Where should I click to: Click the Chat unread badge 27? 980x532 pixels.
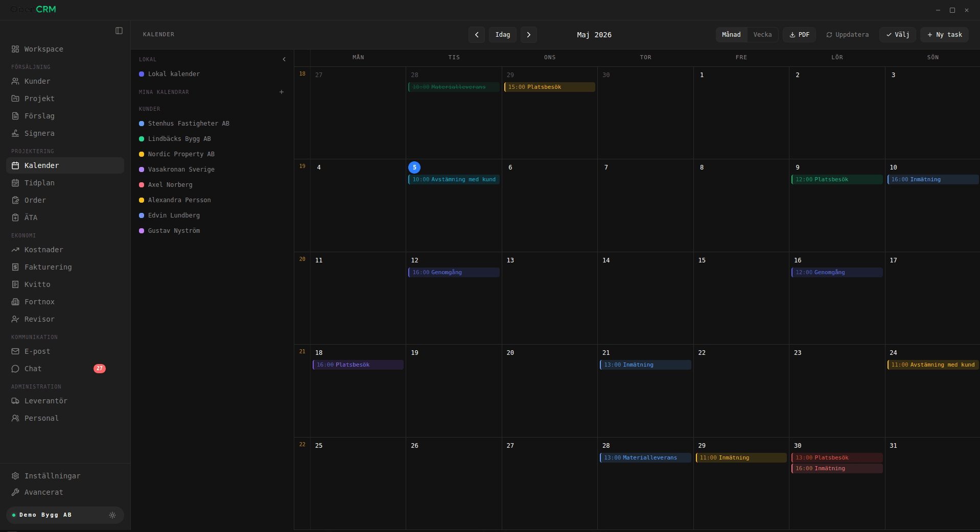tap(100, 369)
